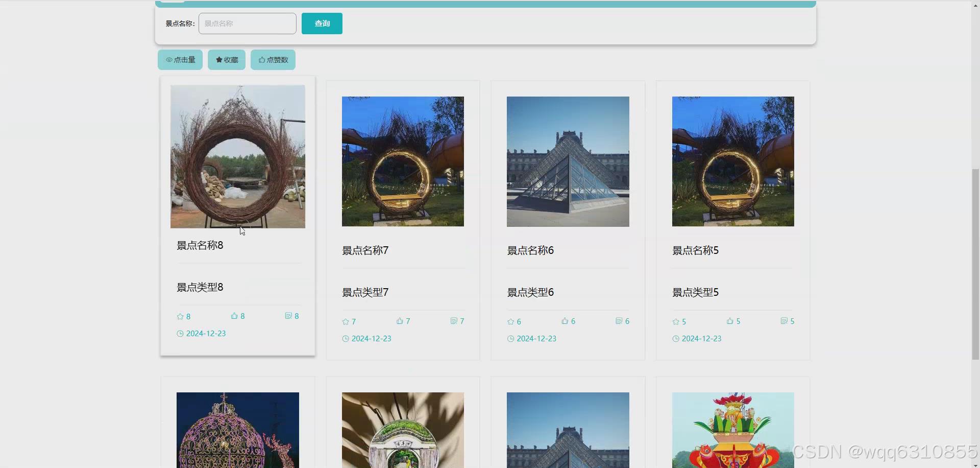Click the clock icon on 景点名称8 card
The width and height of the screenshot is (980, 468).
point(180,334)
